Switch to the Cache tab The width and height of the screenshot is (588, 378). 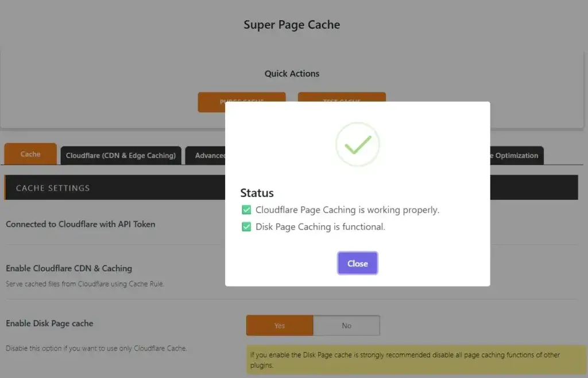(30, 154)
